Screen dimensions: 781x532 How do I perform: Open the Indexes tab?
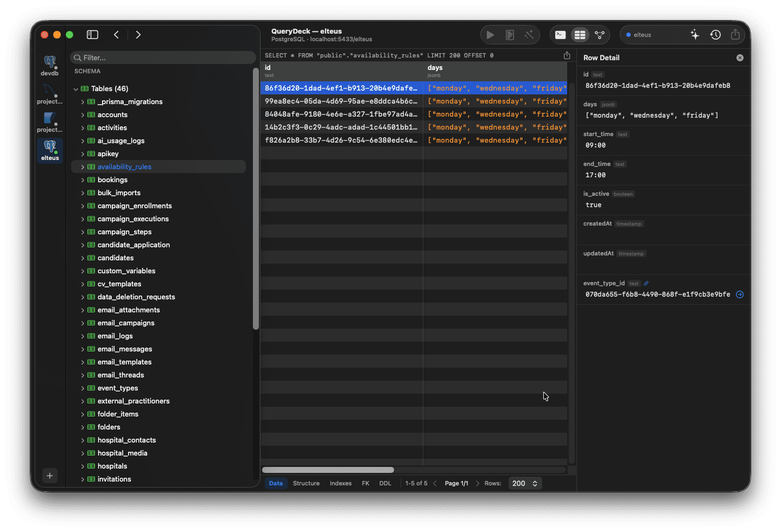pos(341,483)
